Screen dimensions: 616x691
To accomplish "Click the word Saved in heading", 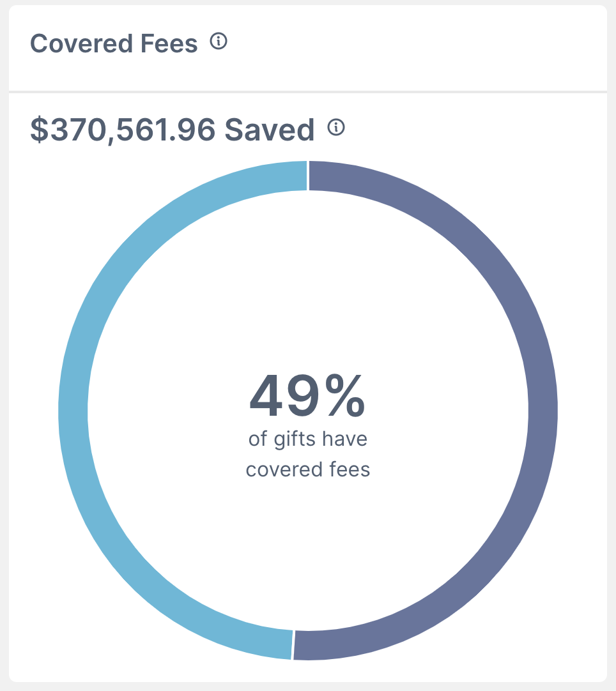I will pos(270,130).
